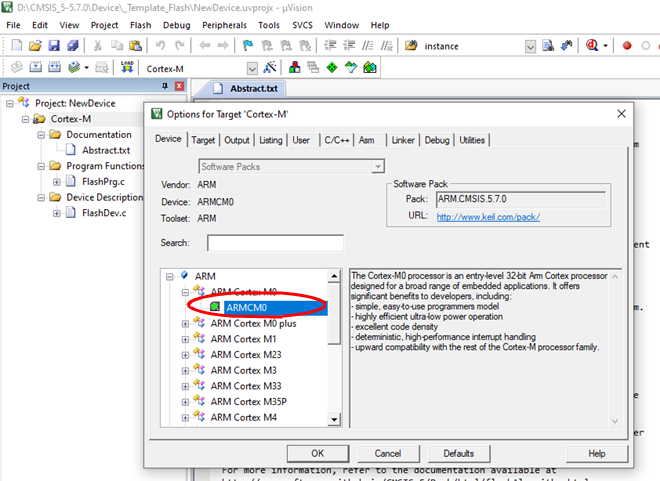Image resolution: width=660 pixels, height=481 pixels.
Task: Undo last action icon
Action: (x=160, y=45)
